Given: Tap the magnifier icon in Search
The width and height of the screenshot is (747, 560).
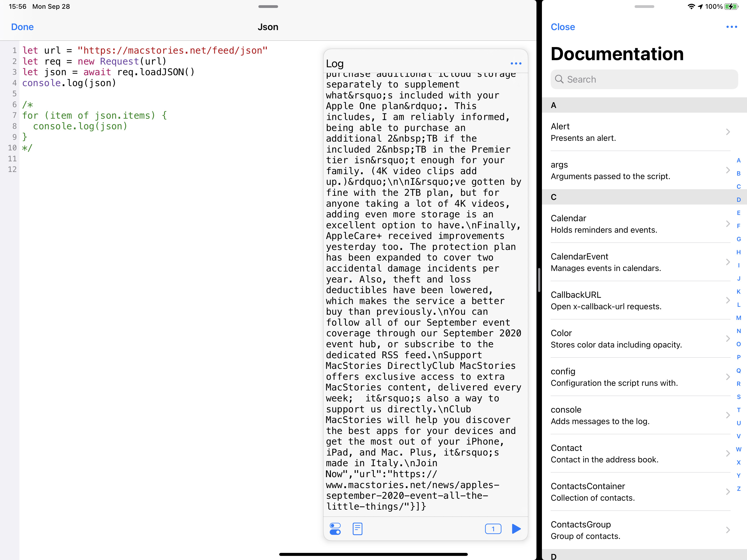Looking at the screenshot, I should [x=559, y=79].
